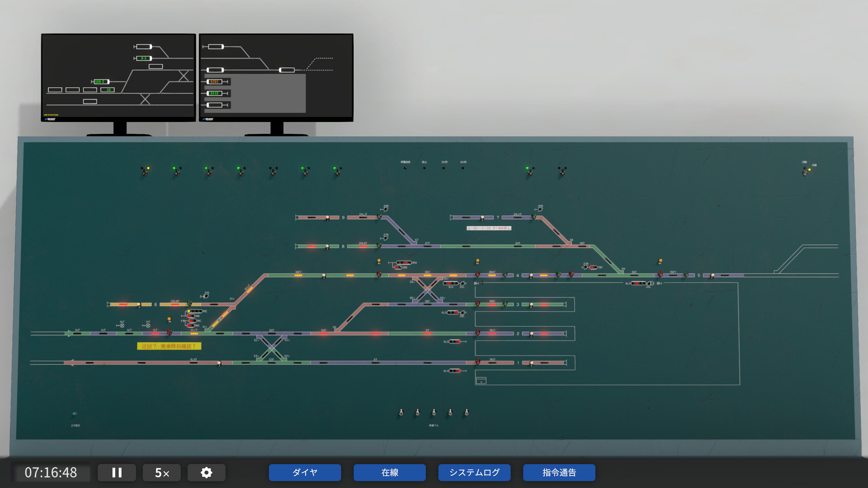Click the settings gear icon
The width and height of the screenshot is (868, 488).
(x=206, y=472)
